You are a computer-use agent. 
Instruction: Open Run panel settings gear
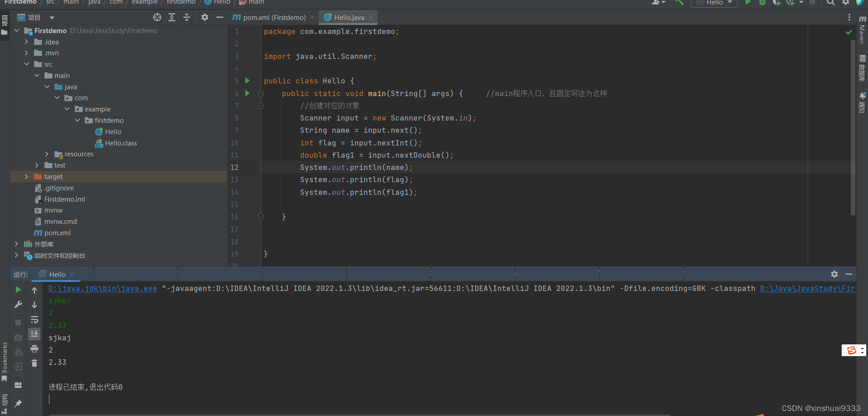pos(834,274)
